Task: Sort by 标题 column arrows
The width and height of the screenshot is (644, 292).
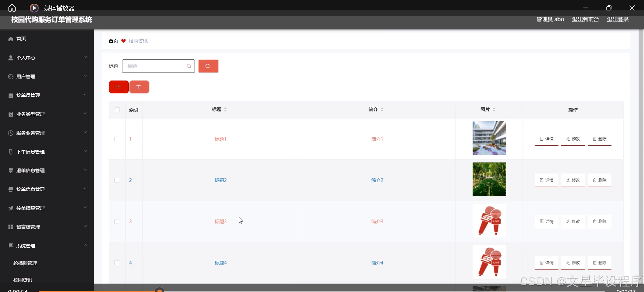Action: pos(225,109)
